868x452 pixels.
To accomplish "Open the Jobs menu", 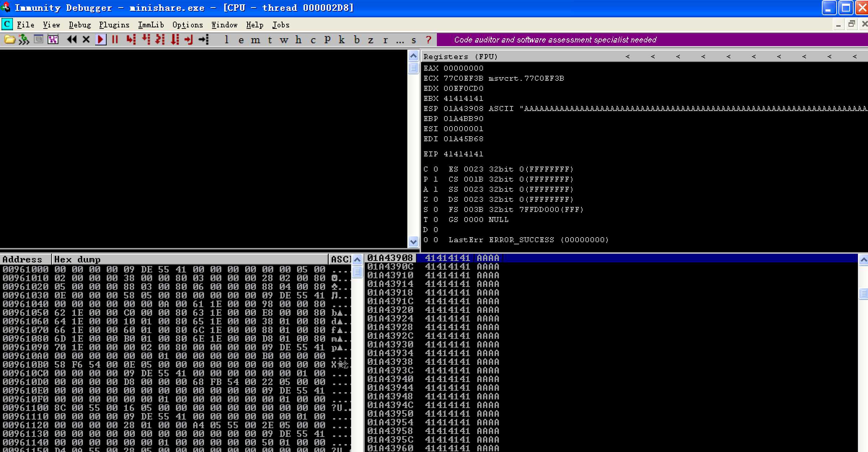I will pyautogui.click(x=281, y=25).
